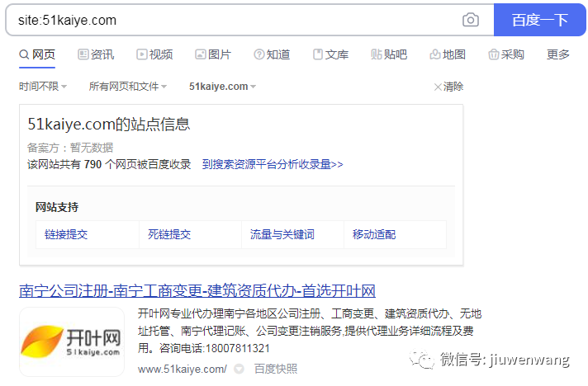588x386 pixels.
Task: Click the 备案方:暂无数据 text
Action: (70, 148)
